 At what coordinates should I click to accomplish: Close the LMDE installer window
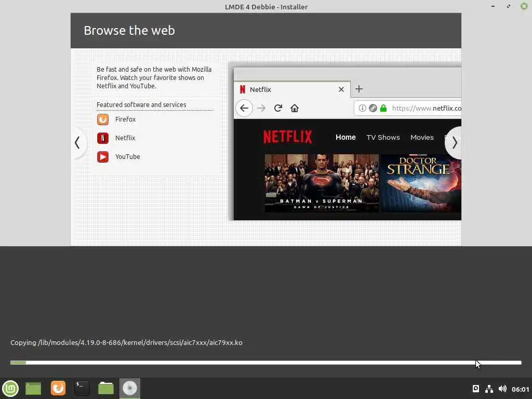click(x=524, y=6)
